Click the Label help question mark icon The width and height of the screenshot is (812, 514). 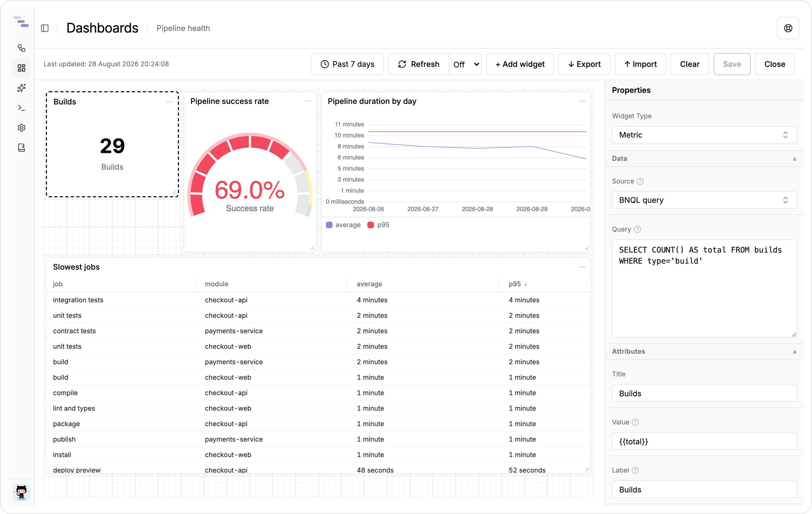(635, 470)
